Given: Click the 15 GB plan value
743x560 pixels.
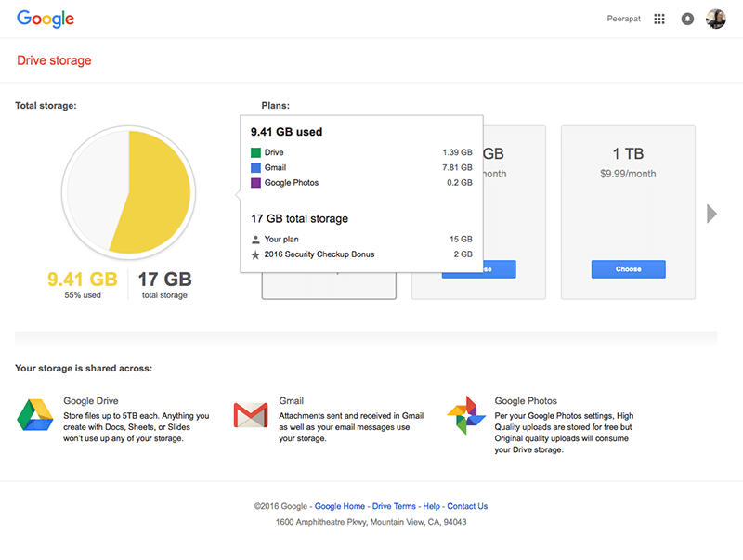Looking at the screenshot, I should [x=461, y=240].
